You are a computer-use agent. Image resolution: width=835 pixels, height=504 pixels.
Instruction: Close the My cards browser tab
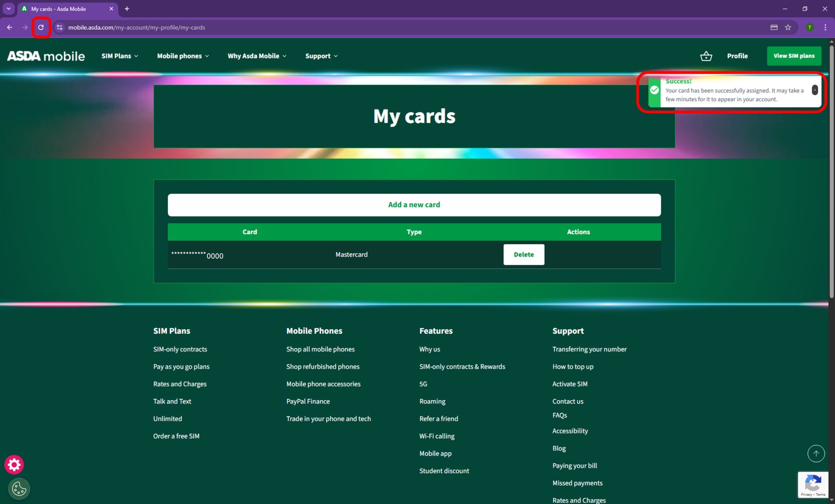coord(111,9)
